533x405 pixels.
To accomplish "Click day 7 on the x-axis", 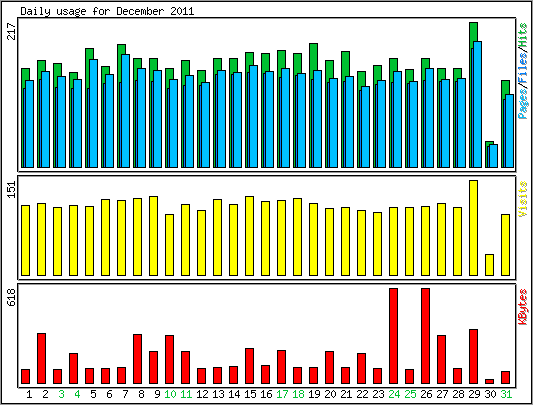I will click(125, 394).
